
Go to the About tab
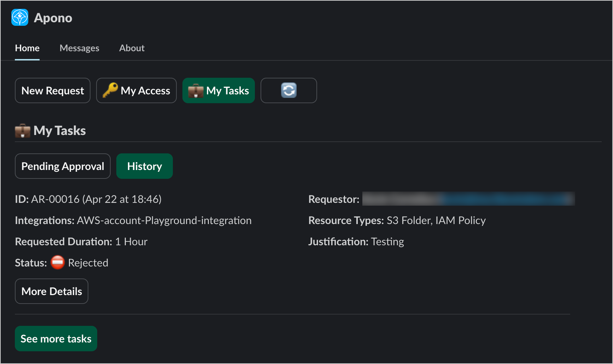coord(132,48)
